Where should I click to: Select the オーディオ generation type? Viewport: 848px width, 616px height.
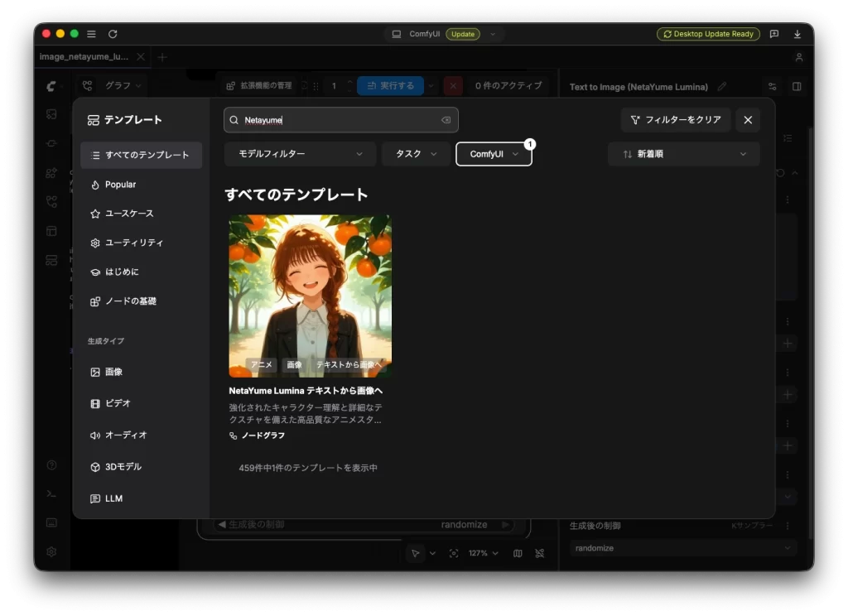pos(141,436)
